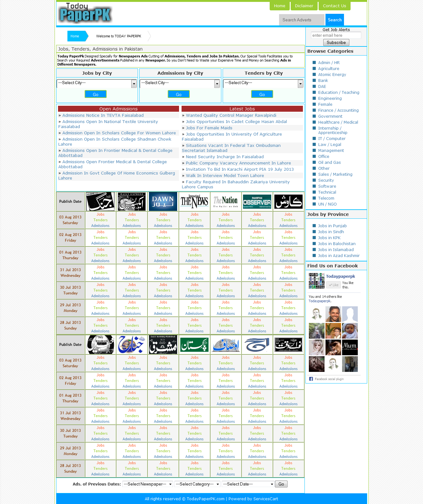This screenshot has height=504, width=423.
Task: Open the Admissions by City dropdown
Action: tap(180, 83)
